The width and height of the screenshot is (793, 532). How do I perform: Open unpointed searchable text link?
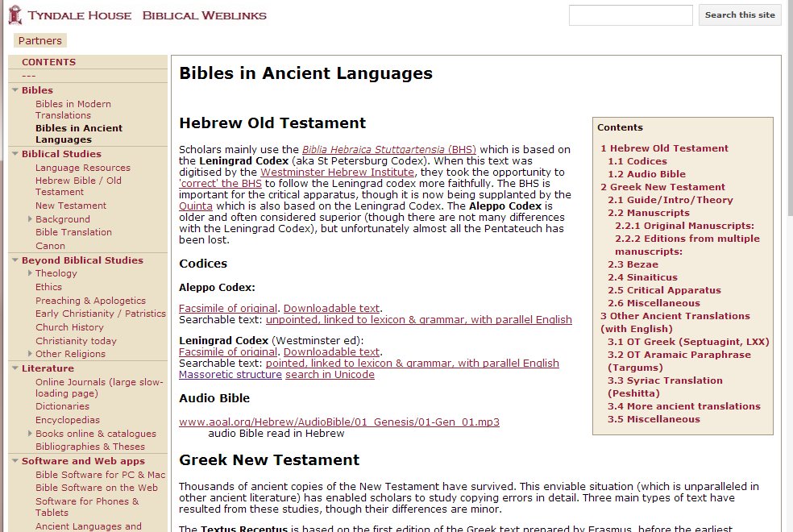[419, 320]
